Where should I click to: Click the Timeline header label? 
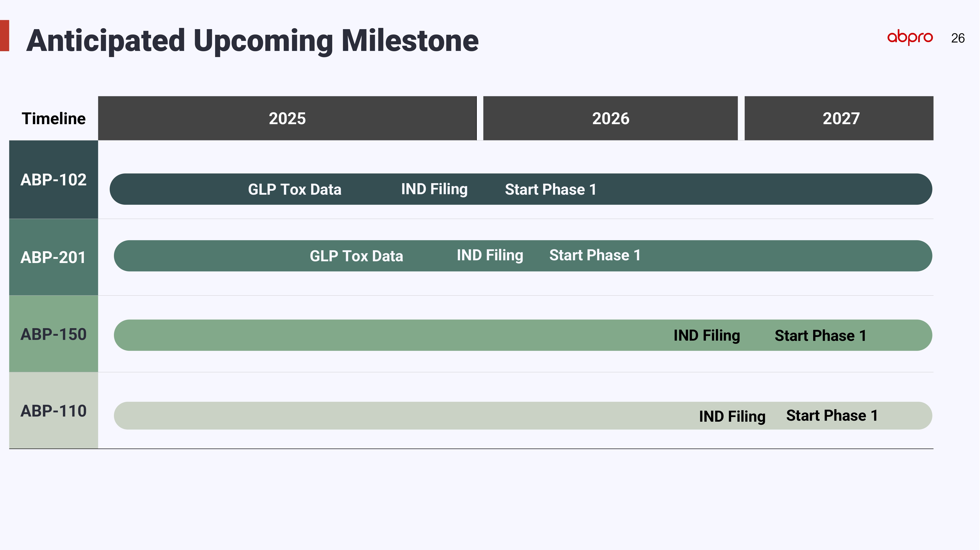pyautogui.click(x=54, y=119)
